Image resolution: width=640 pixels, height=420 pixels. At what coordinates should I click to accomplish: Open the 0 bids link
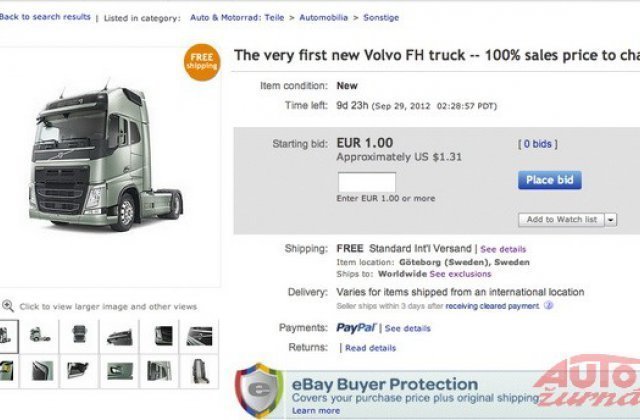(x=536, y=144)
